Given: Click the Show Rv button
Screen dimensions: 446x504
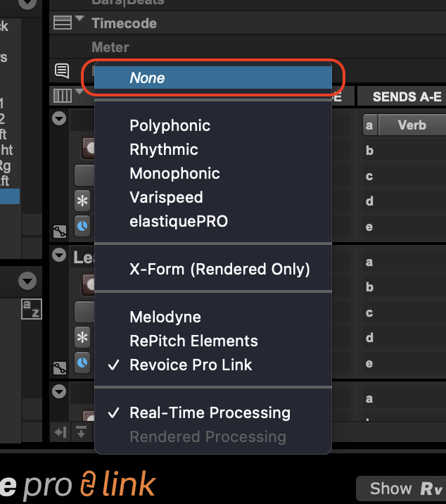Looking at the screenshot, I should click(x=400, y=489).
